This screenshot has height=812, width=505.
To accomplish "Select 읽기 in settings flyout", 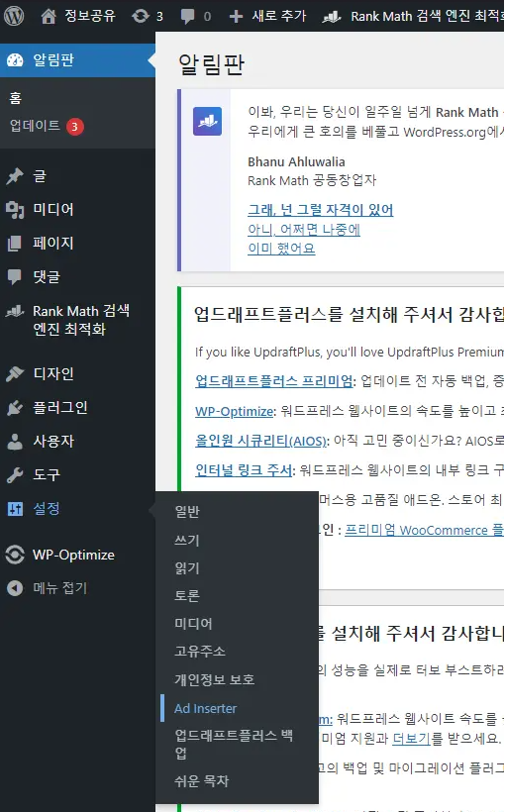I will [x=187, y=568].
